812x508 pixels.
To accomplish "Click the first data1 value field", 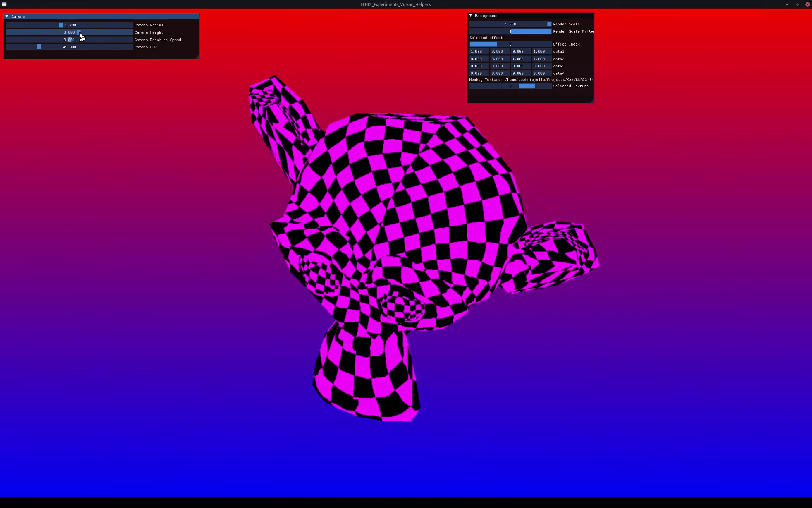I will (479, 52).
